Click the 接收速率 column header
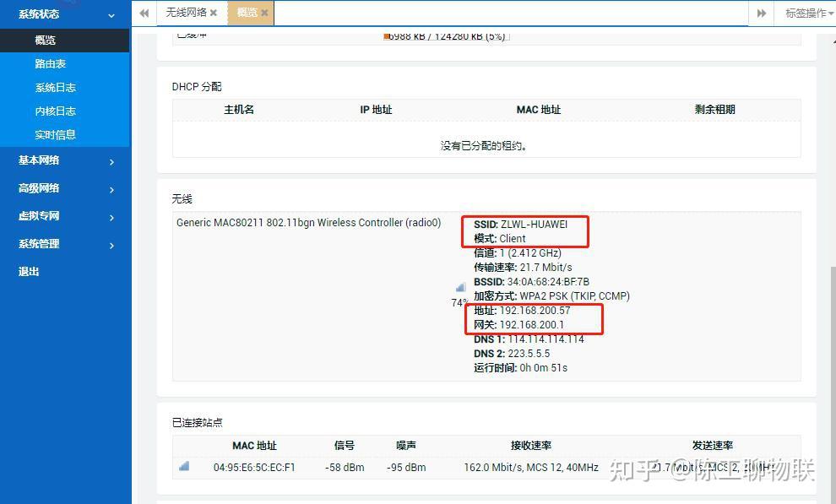 coord(531,446)
